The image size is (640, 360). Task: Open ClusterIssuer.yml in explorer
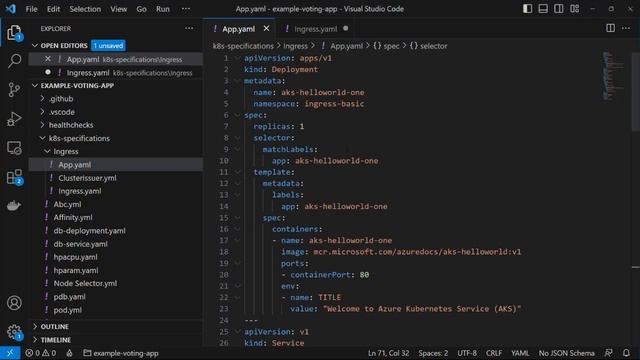[87, 178]
